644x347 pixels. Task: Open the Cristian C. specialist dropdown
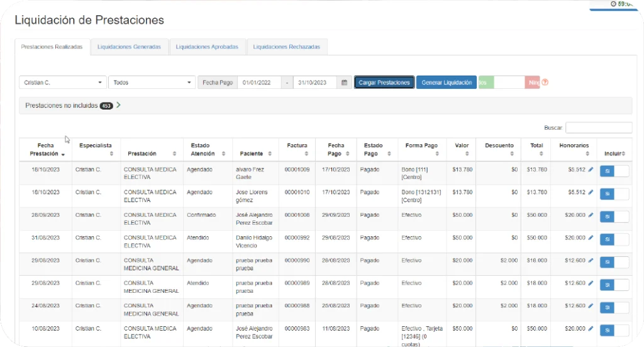pyautogui.click(x=63, y=82)
